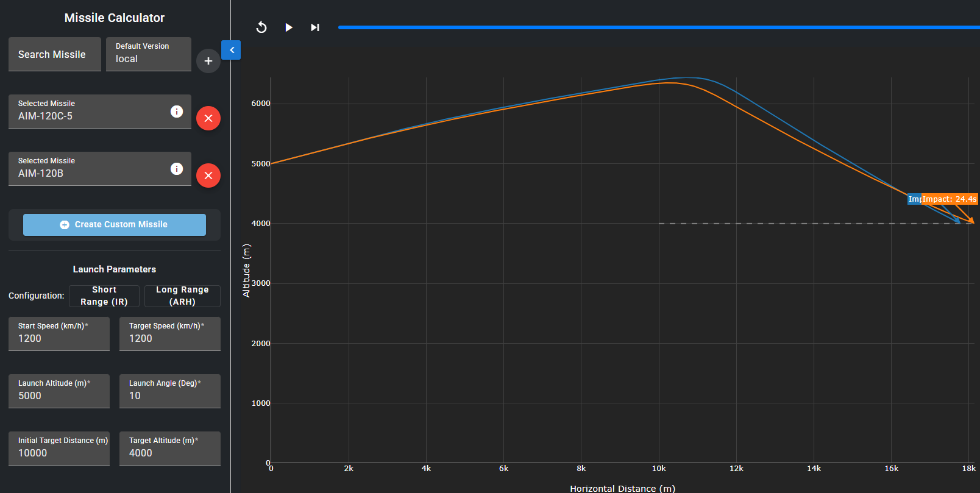Show info for AIM-120C-5 missile

point(177,112)
